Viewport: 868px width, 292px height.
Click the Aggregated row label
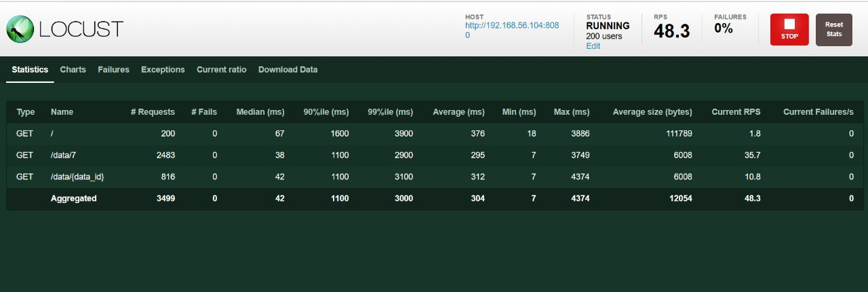point(74,199)
